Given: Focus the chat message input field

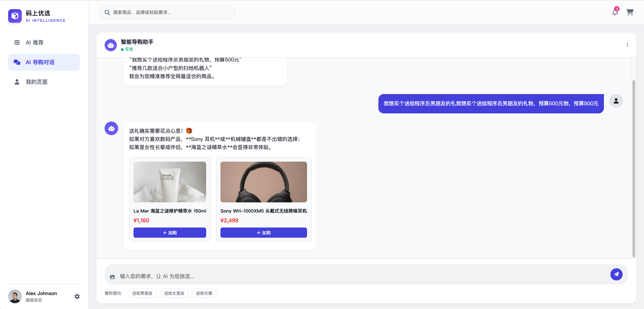Looking at the screenshot, I should point(363,276).
